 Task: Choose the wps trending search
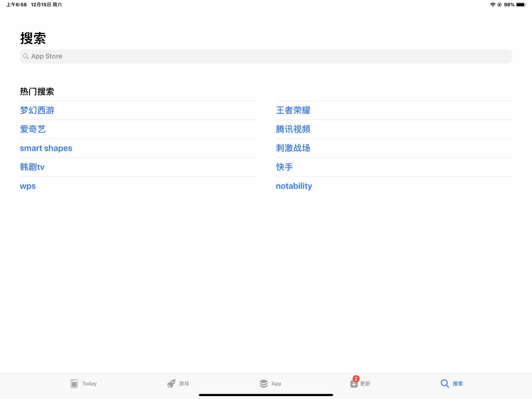coord(28,186)
